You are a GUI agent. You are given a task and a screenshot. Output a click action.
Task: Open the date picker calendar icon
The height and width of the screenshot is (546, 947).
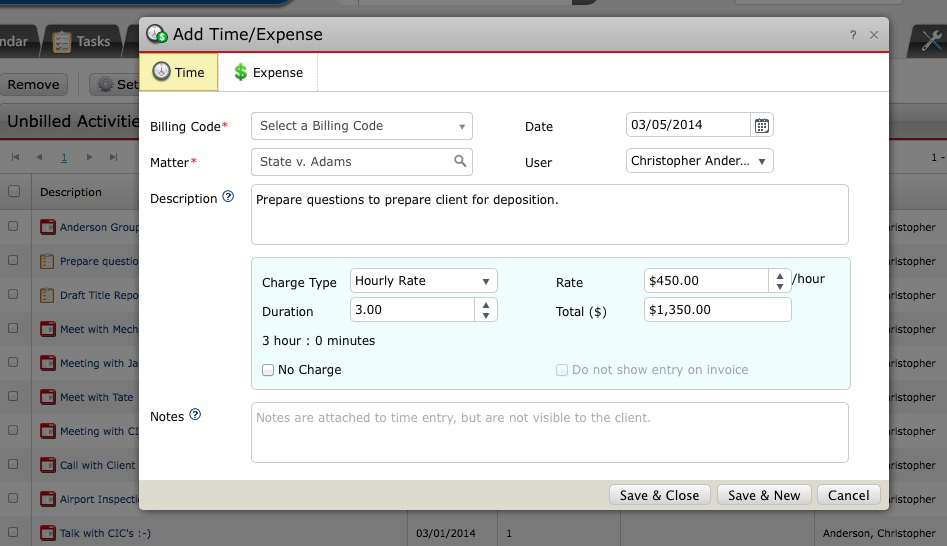[x=762, y=126]
